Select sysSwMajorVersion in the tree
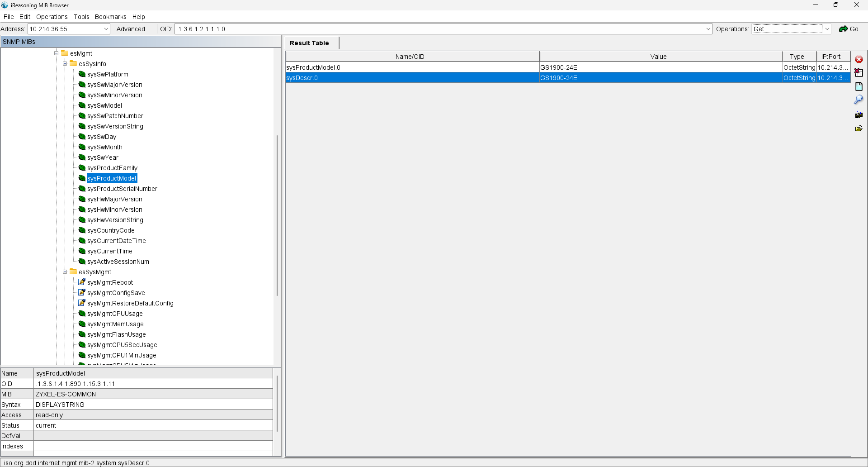 (115, 85)
